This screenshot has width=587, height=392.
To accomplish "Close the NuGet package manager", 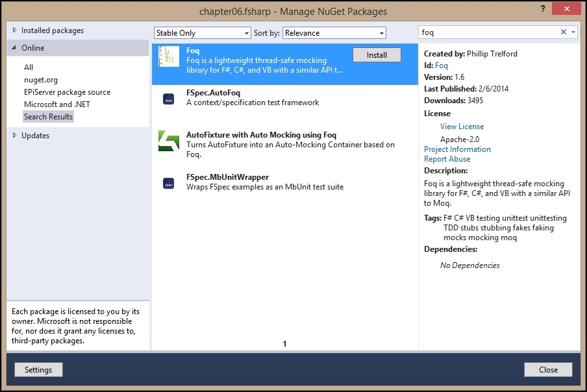I will coord(548,369).
